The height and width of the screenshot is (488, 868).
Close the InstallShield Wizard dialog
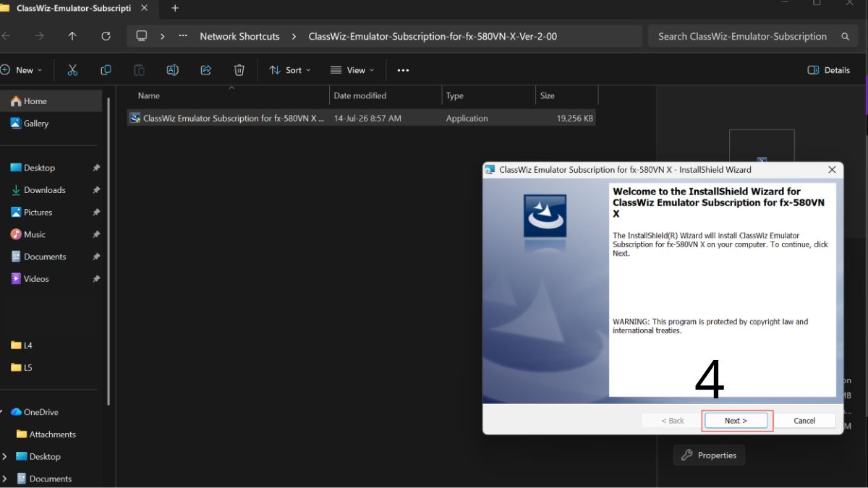click(832, 170)
